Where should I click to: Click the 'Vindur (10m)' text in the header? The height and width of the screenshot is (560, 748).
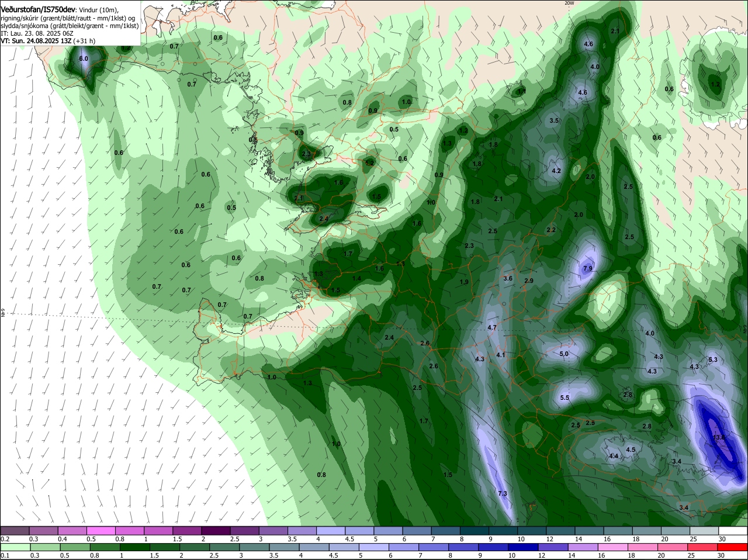point(99,10)
